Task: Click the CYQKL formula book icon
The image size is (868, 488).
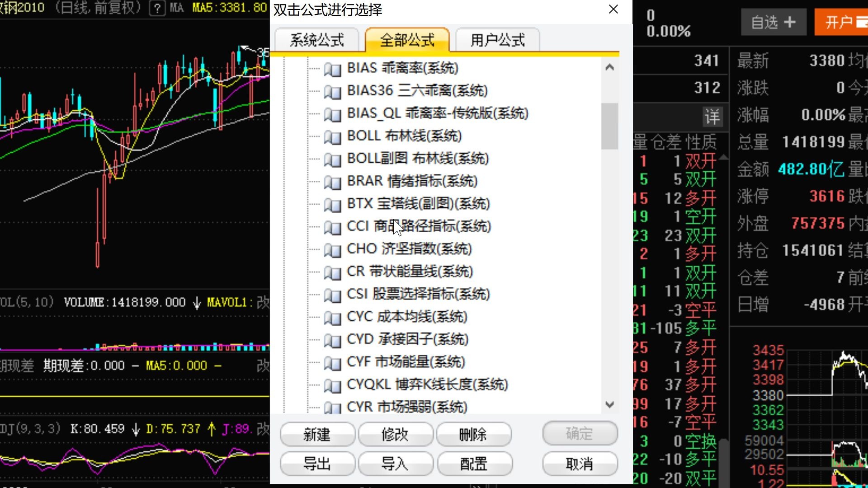Action: (333, 385)
